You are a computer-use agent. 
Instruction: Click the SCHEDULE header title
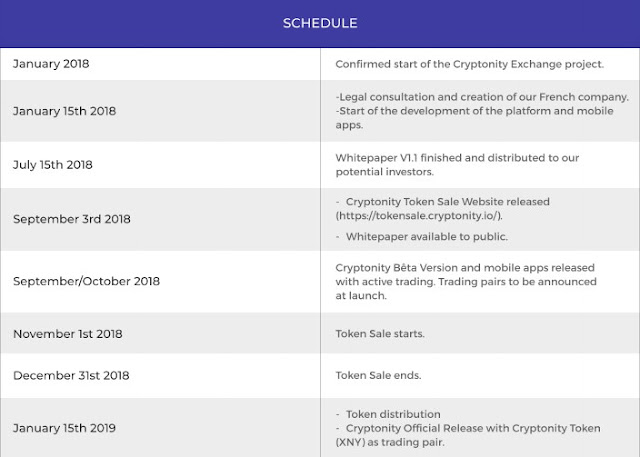click(320, 23)
